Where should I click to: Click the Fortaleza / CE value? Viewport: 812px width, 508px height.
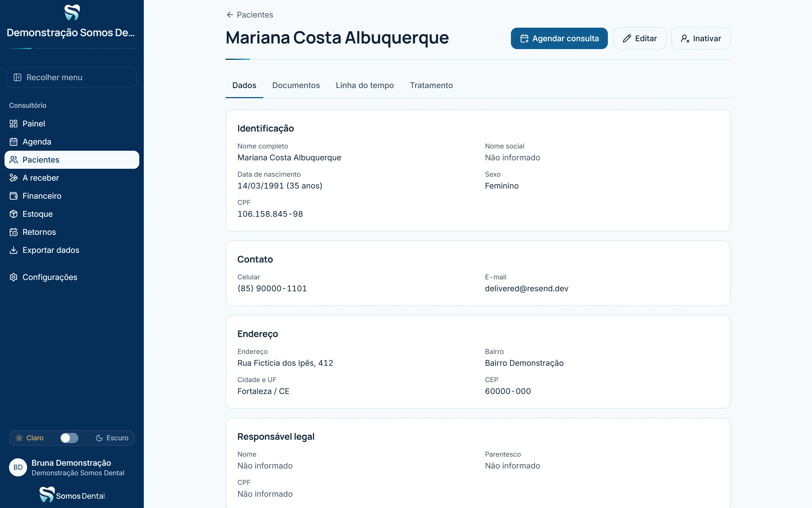coord(263,391)
